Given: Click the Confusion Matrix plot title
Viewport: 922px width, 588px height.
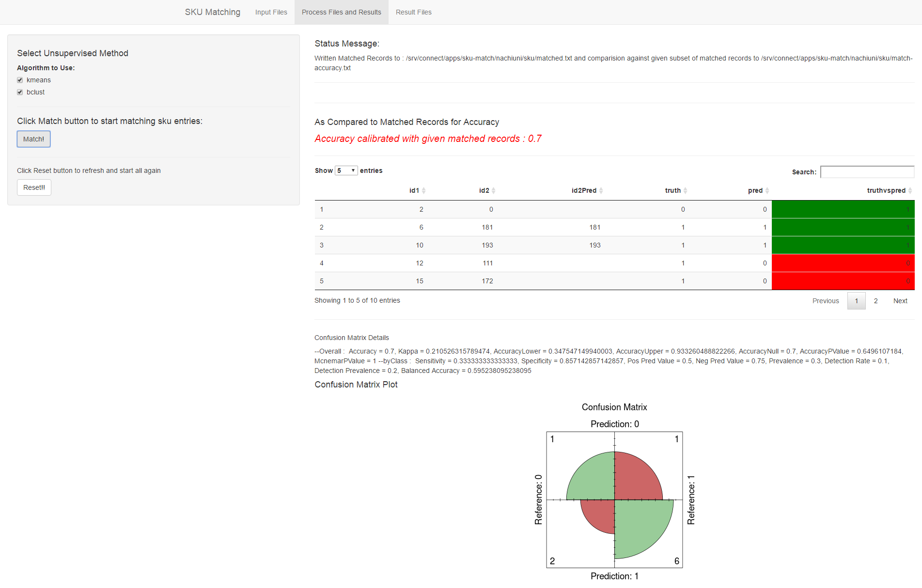Looking at the screenshot, I should (614, 407).
